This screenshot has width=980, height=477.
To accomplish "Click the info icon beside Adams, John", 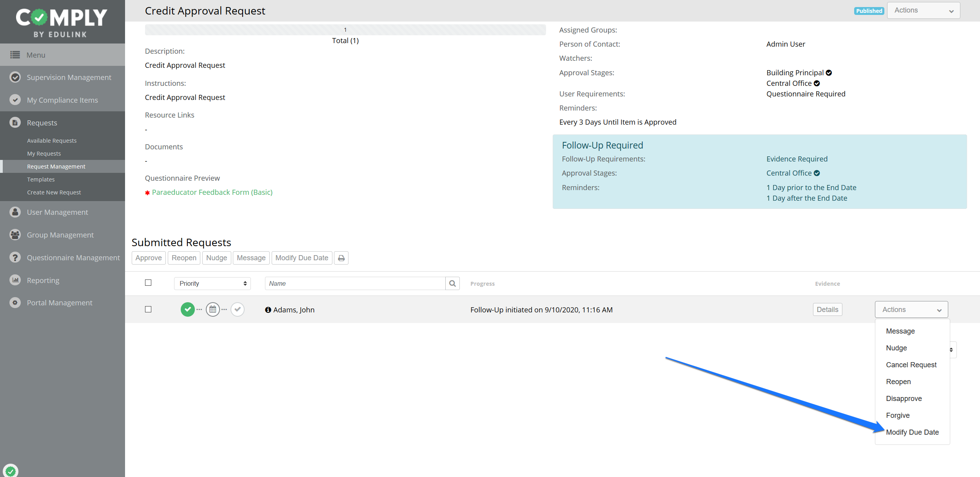I will (x=268, y=310).
